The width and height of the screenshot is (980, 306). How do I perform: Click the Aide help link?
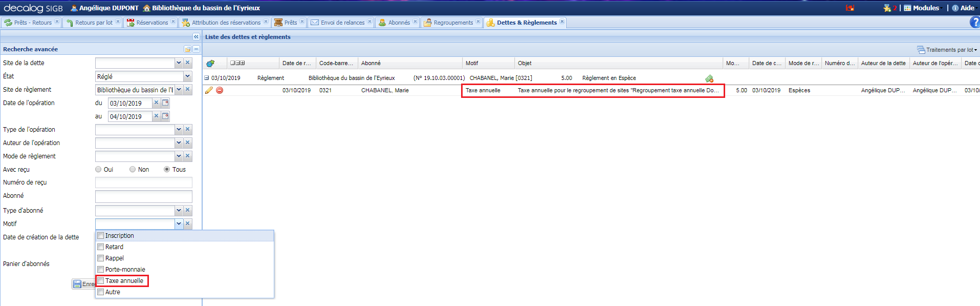[963, 8]
